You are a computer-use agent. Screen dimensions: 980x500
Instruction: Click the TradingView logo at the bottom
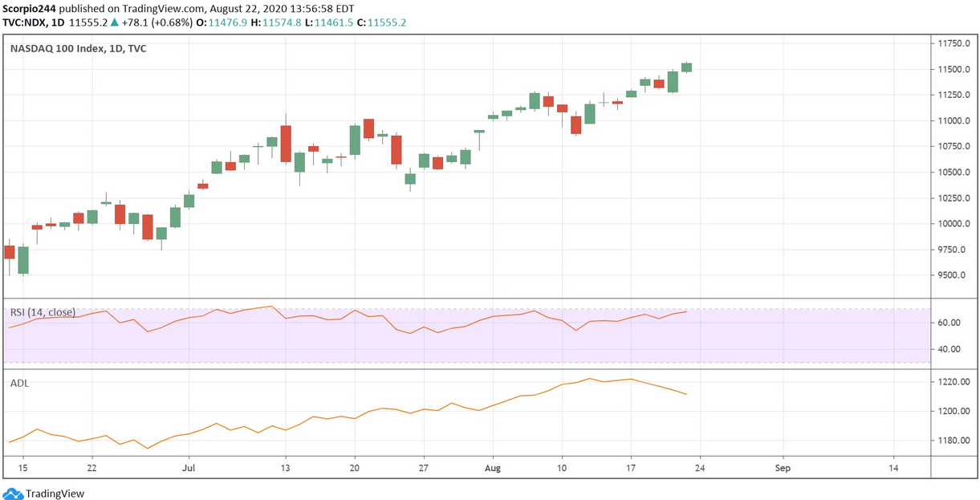(44, 494)
